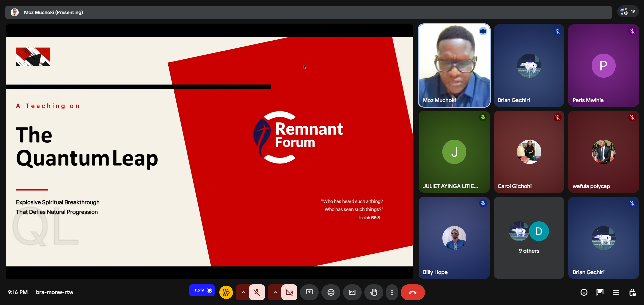
Task: Show participant list with 19 people
Action: tap(628, 12)
